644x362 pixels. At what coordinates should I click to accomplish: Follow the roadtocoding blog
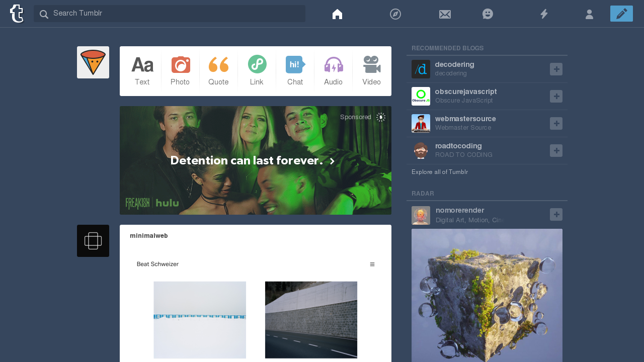tap(556, 150)
